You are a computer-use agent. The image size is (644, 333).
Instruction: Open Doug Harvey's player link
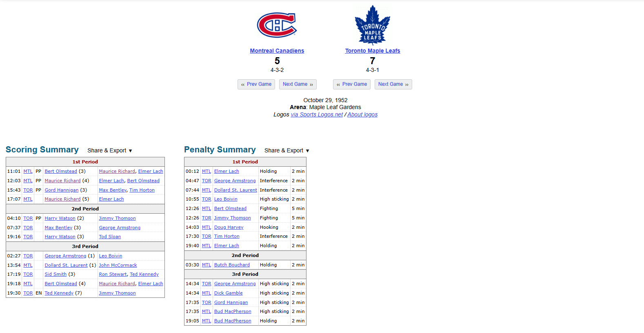coord(229,227)
